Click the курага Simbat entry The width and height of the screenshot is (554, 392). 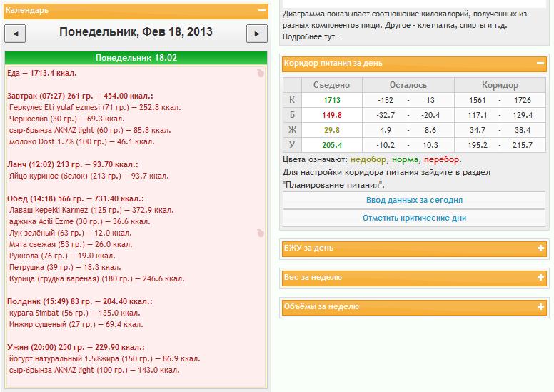pos(74,313)
